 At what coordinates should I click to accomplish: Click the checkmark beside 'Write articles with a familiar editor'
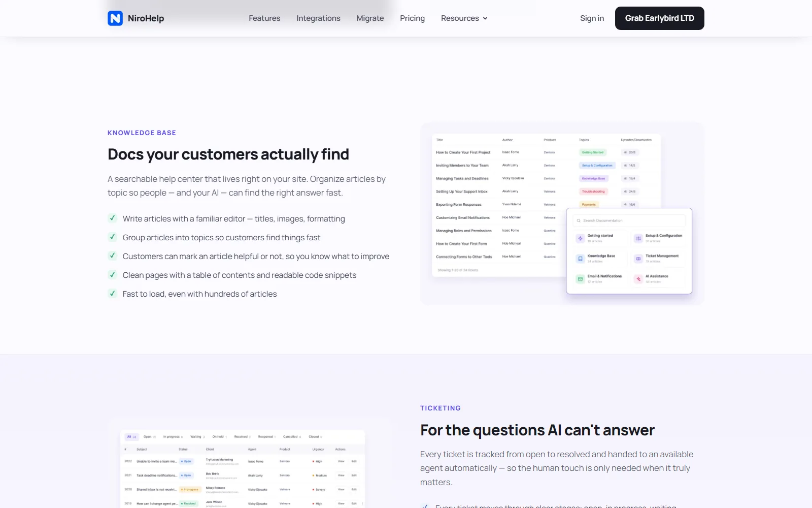coord(112,218)
